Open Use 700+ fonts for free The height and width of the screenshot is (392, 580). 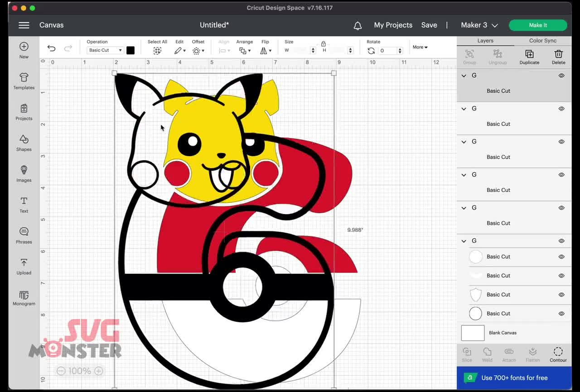click(513, 378)
